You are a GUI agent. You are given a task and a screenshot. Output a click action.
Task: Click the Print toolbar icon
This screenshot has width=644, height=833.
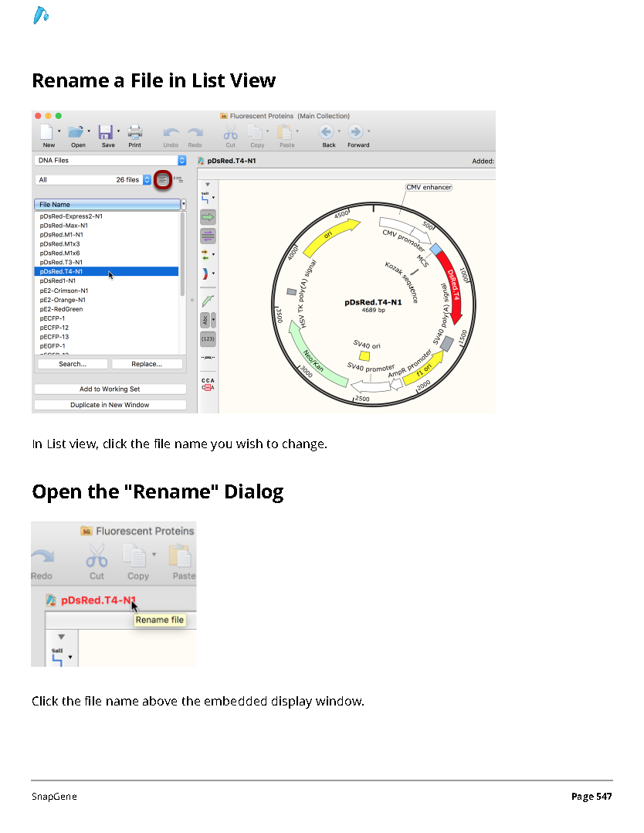tap(135, 131)
